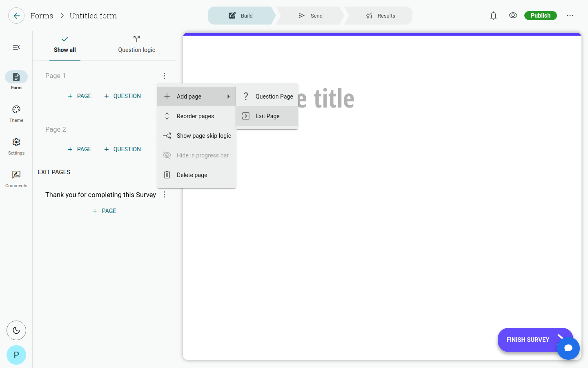588x368 pixels.
Task: Click the skip logic arrows icon
Action: 167,136
